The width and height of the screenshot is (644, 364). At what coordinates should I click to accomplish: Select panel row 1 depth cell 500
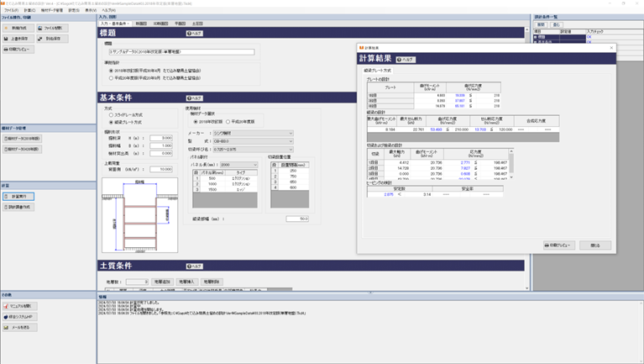pyautogui.click(x=212, y=178)
